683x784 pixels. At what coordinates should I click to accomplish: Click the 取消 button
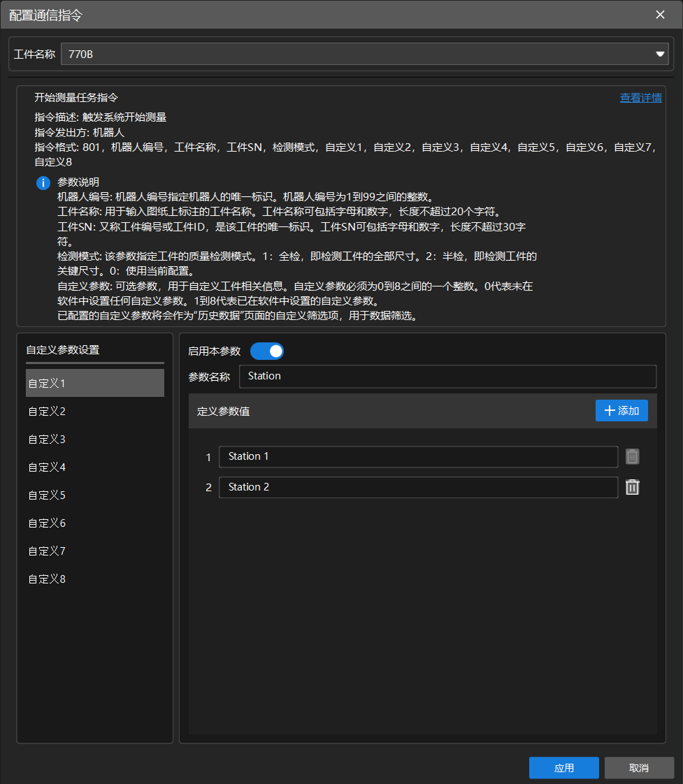[638, 767]
